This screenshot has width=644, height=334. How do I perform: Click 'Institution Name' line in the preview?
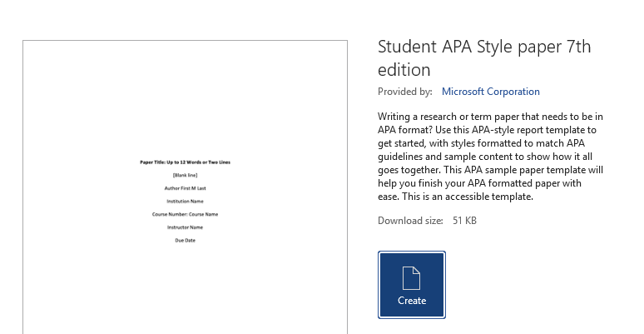coord(185,201)
